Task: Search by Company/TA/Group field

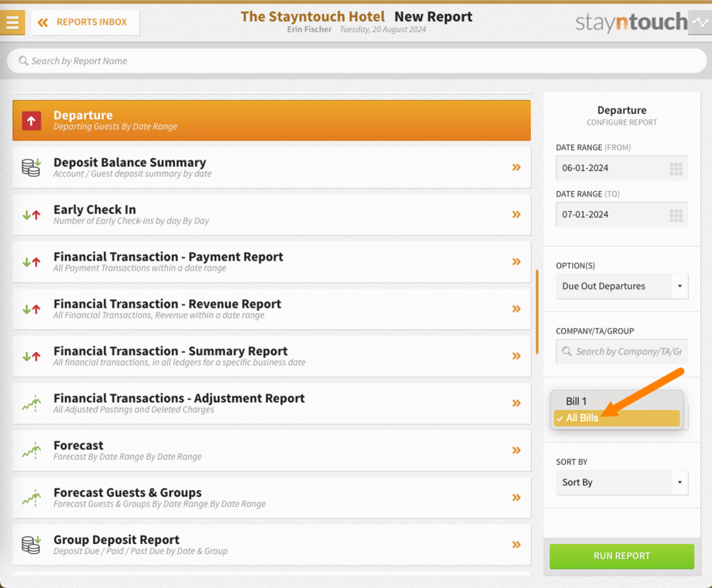Action: point(621,351)
